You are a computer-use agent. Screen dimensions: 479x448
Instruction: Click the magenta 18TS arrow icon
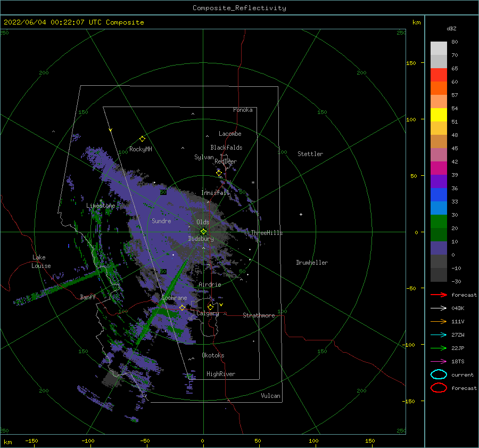(x=439, y=362)
